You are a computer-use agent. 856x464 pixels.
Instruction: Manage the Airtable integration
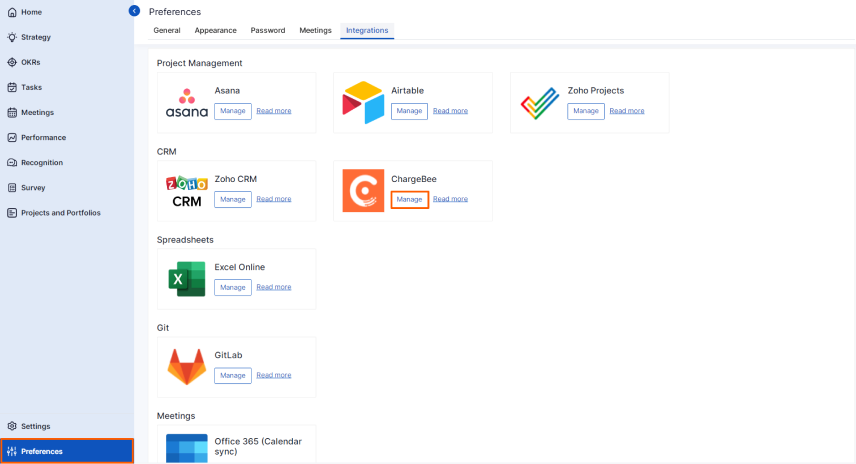(409, 111)
